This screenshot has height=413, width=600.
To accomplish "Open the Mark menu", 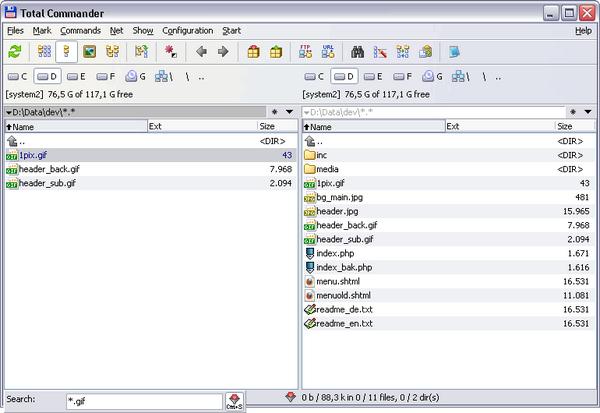I will (x=42, y=31).
